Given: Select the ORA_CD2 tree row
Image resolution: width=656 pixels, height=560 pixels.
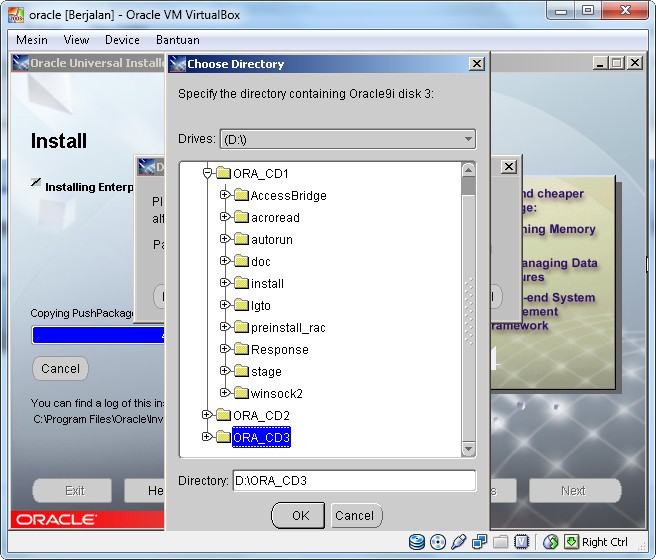Looking at the screenshot, I should click(261, 415).
